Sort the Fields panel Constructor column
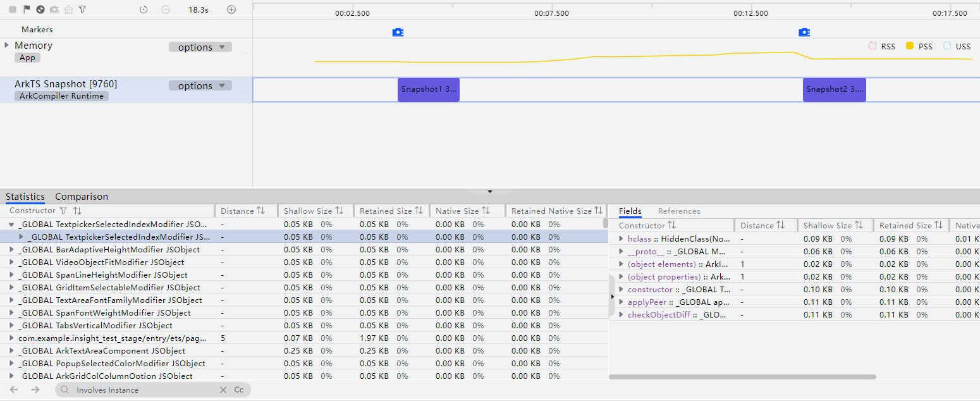 pos(672,225)
